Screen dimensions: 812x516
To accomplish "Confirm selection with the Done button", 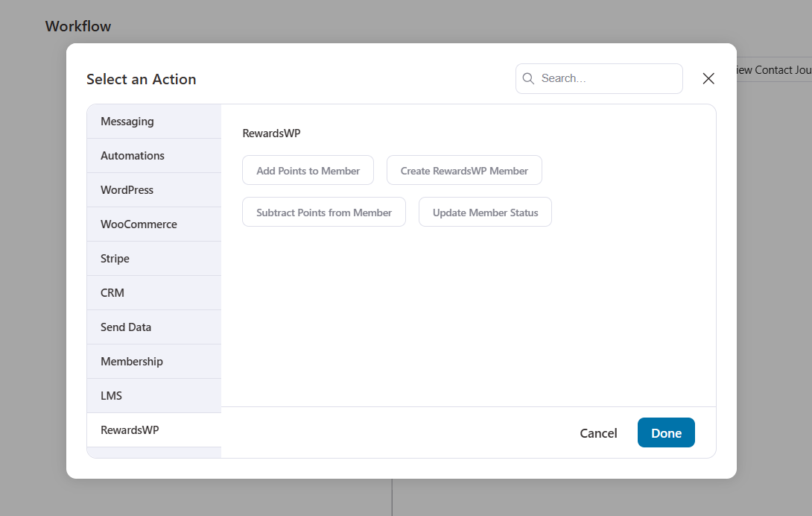I will click(x=665, y=432).
